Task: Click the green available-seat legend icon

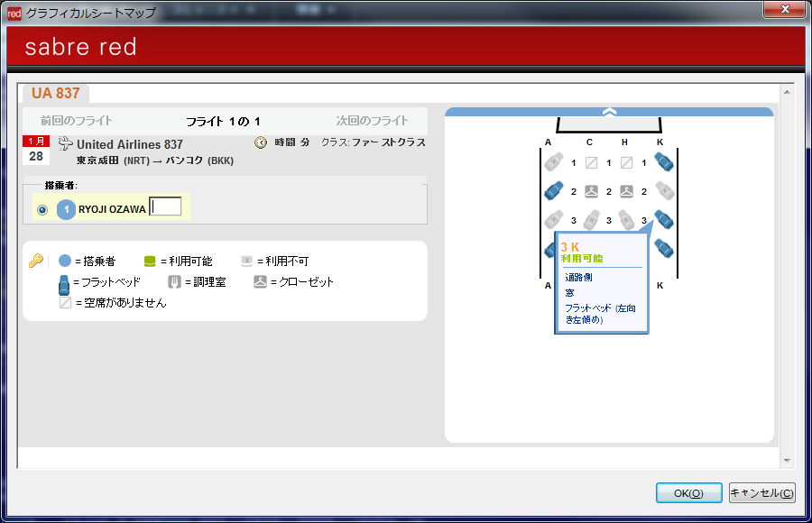Action: [150, 261]
